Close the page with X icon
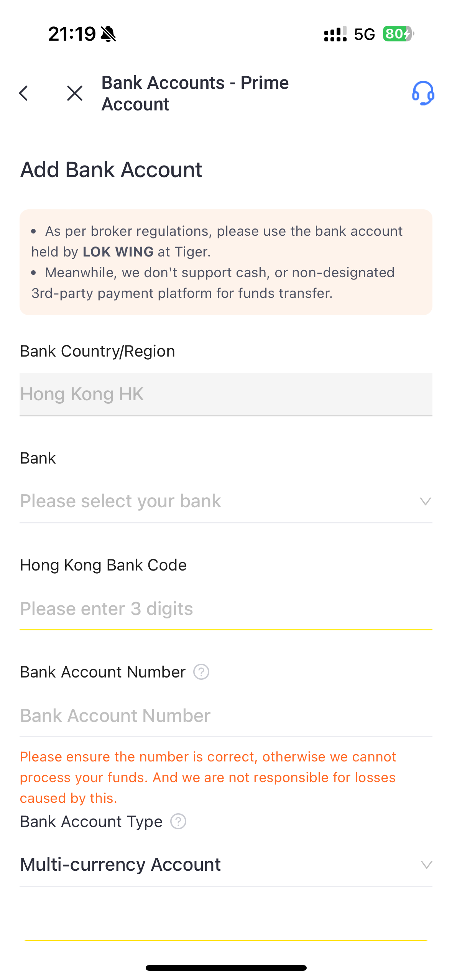Image resolution: width=452 pixels, height=980 pixels. pos(74,93)
